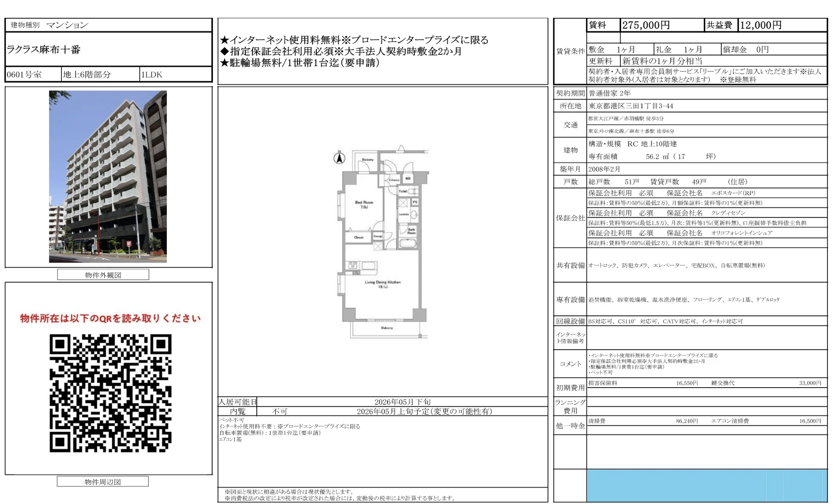Click the 物件外観図 caption box
This screenshot has width=834, height=504.
103,275
